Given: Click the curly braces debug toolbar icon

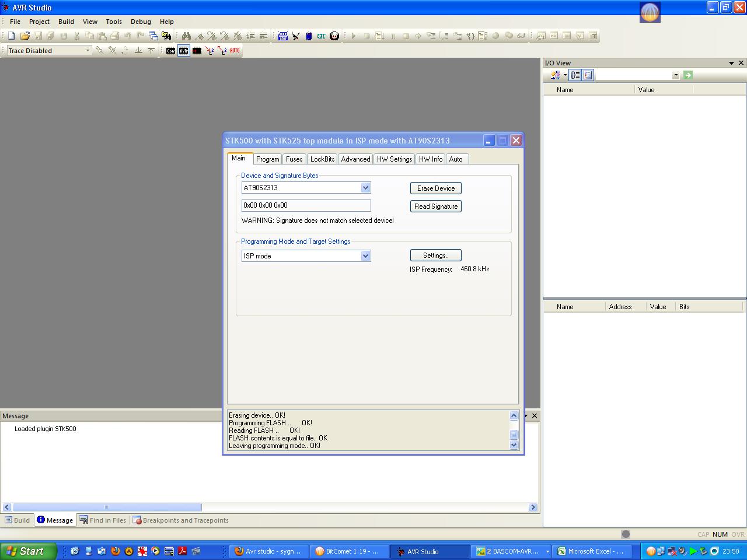Looking at the screenshot, I should click(x=470, y=36).
